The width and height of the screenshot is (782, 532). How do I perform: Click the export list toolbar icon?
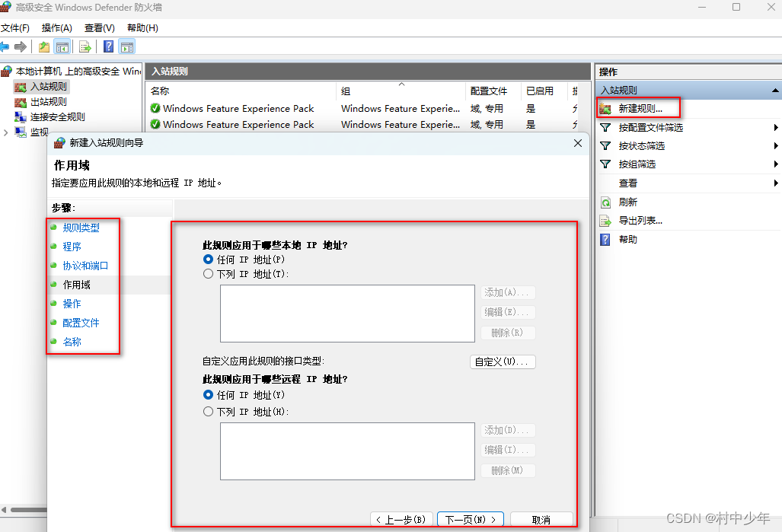click(85, 47)
